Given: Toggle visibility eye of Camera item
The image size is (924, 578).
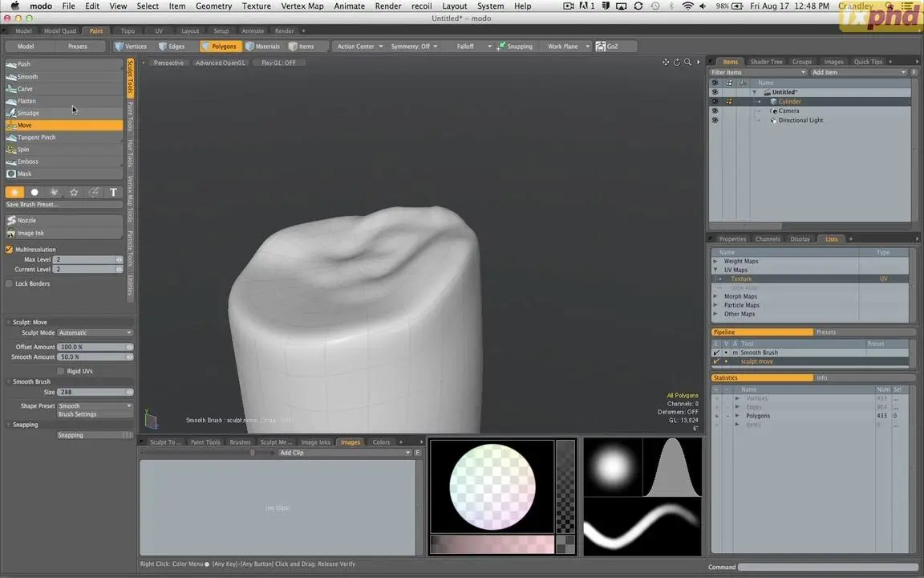Looking at the screenshot, I should click(715, 111).
